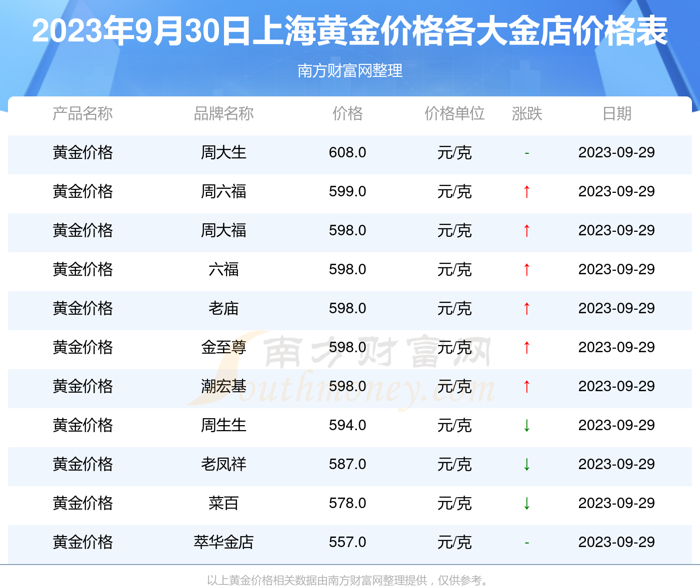The image size is (700, 588).
Task: Click the red up arrow in 周大福 row
Action: click(x=526, y=230)
